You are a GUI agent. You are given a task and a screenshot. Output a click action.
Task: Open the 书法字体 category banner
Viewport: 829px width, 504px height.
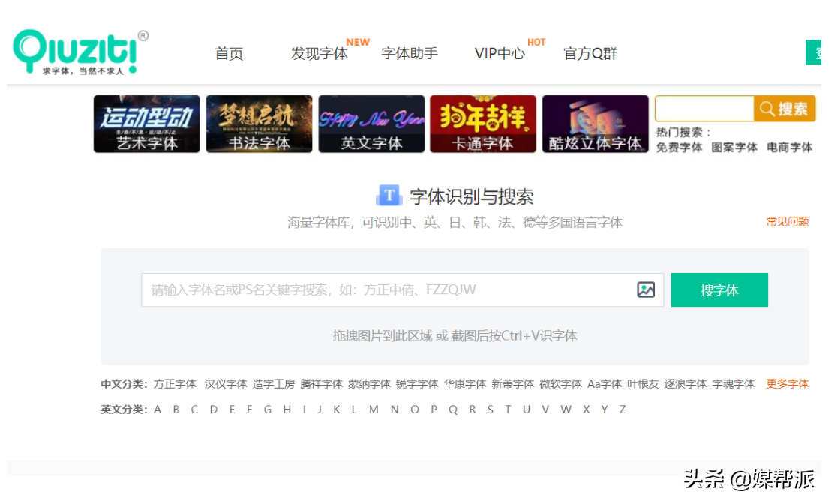point(259,124)
